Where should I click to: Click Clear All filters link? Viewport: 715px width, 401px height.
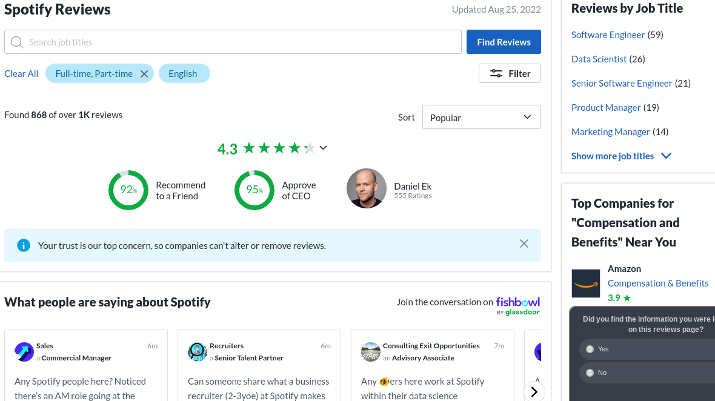tap(21, 74)
